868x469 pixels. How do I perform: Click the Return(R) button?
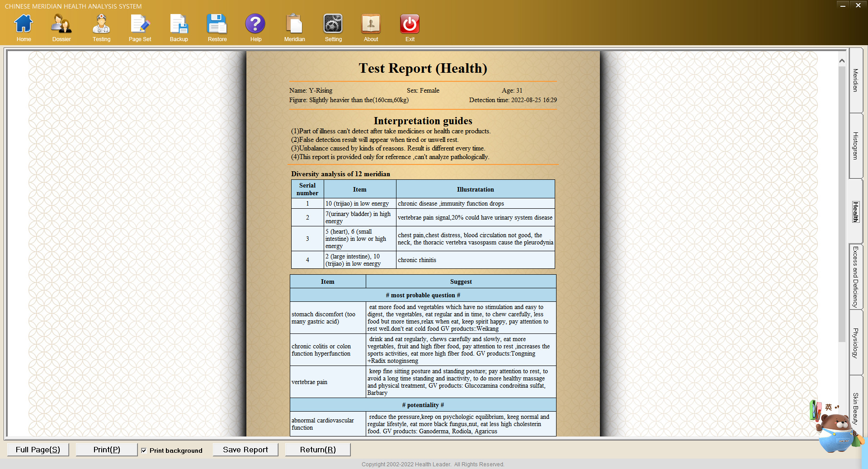click(318, 450)
